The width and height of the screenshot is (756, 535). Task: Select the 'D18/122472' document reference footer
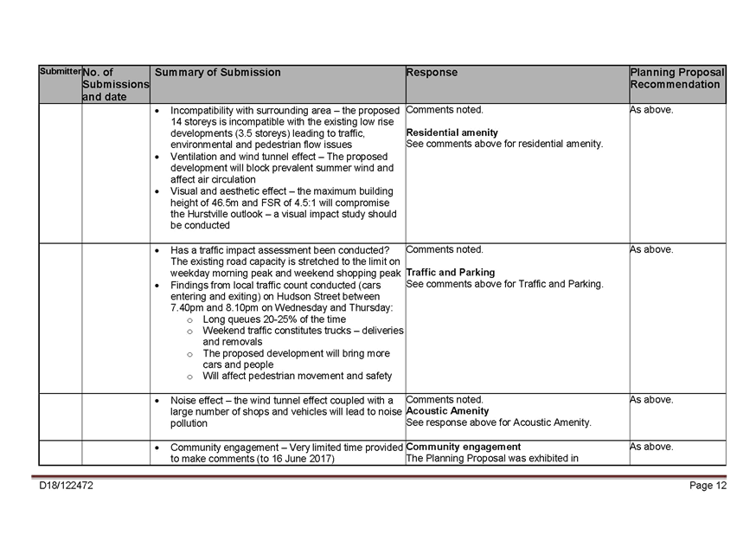click(67, 486)
